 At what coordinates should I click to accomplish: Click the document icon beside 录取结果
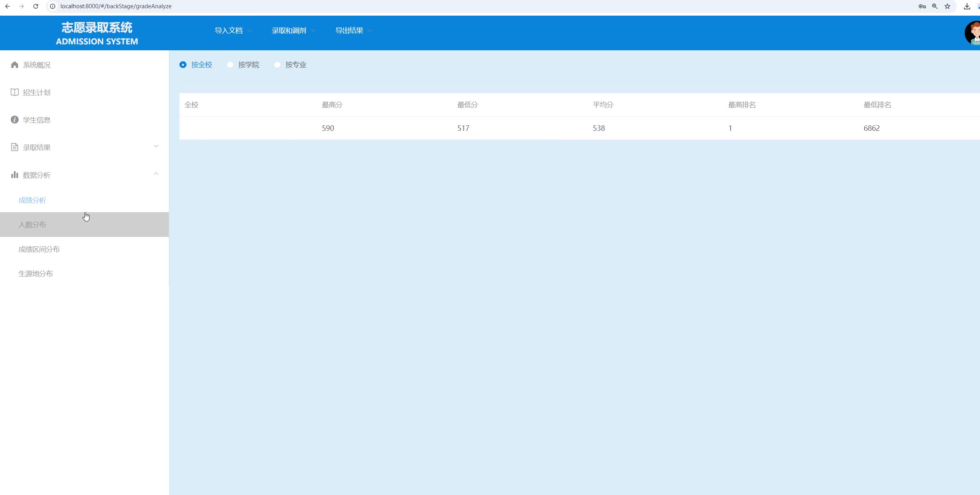[15, 147]
